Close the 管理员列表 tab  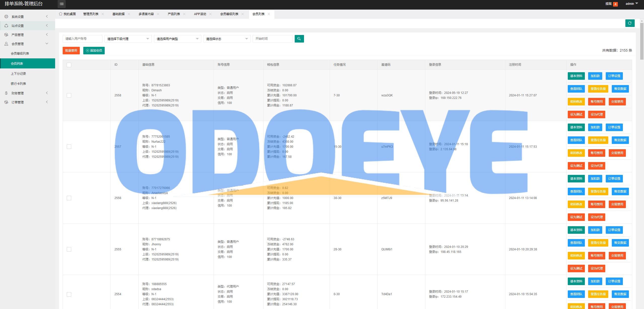[103, 14]
